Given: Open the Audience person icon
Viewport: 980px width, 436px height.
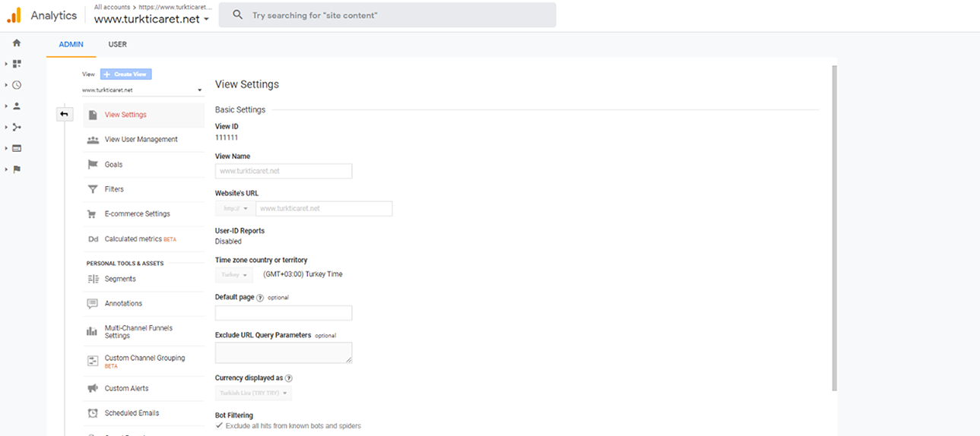Looking at the screenshot, I should click(x=17, y=106).
